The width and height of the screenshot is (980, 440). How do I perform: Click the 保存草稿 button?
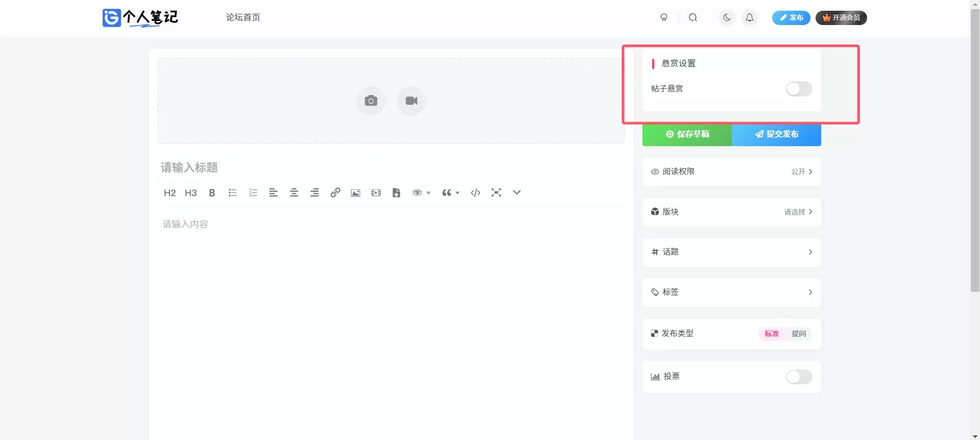point(687,134)
